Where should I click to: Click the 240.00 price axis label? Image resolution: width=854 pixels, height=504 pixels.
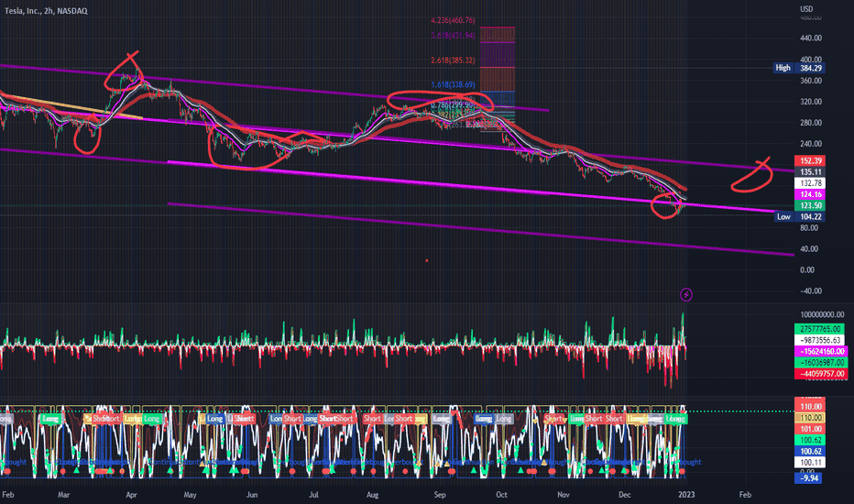[x=811, y=144]
